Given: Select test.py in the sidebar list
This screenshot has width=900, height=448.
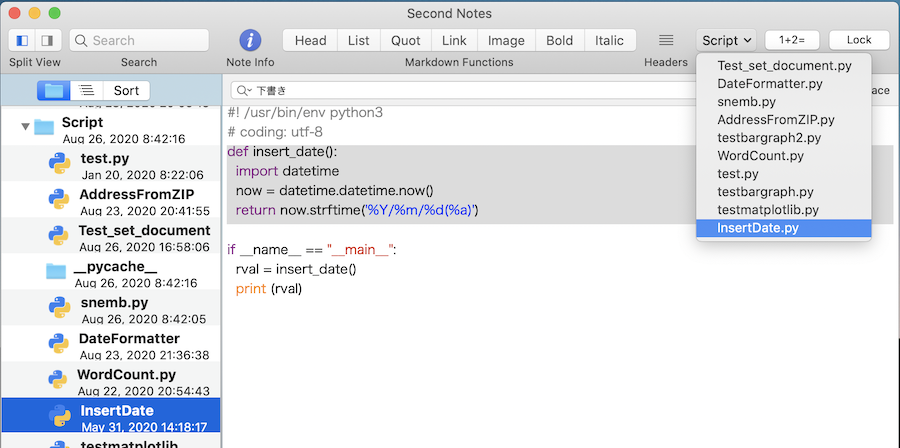Looking at the screenshot, I should pos(110,163).
